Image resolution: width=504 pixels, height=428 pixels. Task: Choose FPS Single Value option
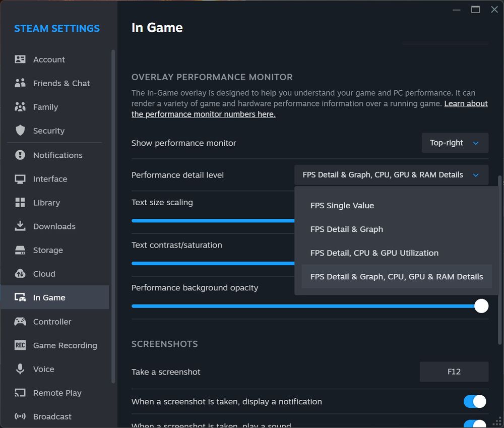(x=396, y=206)
